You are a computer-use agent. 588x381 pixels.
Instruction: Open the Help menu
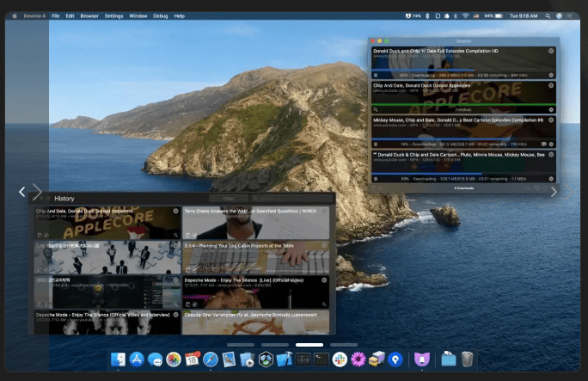[x=180, y=15]
